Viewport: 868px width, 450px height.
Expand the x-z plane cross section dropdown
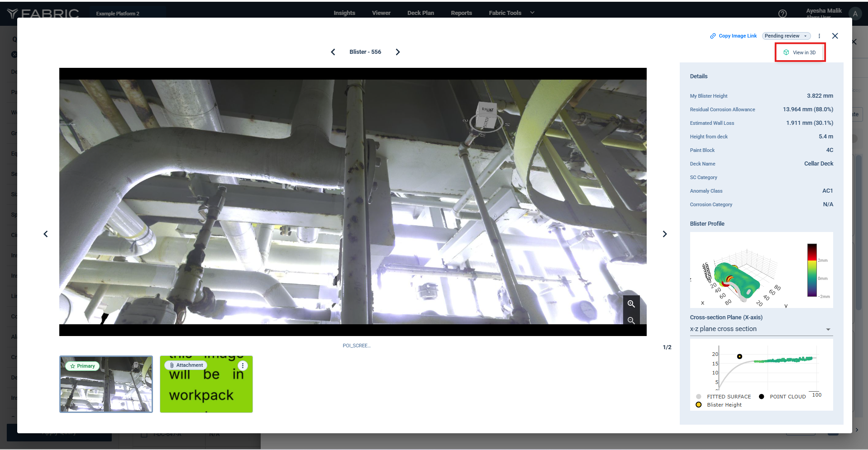tap(761, 329)
